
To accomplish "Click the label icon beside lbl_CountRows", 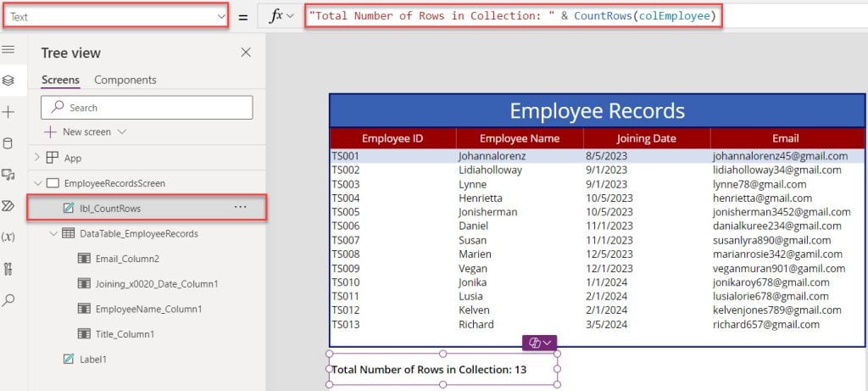I will coord(69,209).
